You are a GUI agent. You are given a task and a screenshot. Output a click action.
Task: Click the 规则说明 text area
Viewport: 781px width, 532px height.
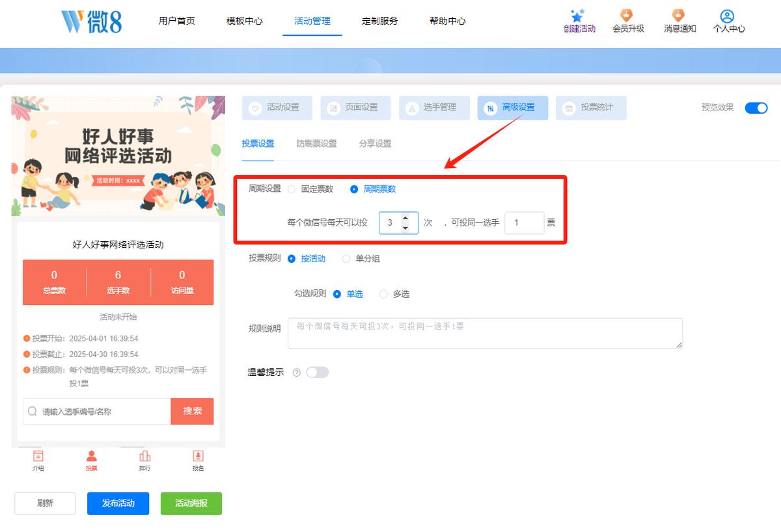pyautogui.click(x=485, y=333)
